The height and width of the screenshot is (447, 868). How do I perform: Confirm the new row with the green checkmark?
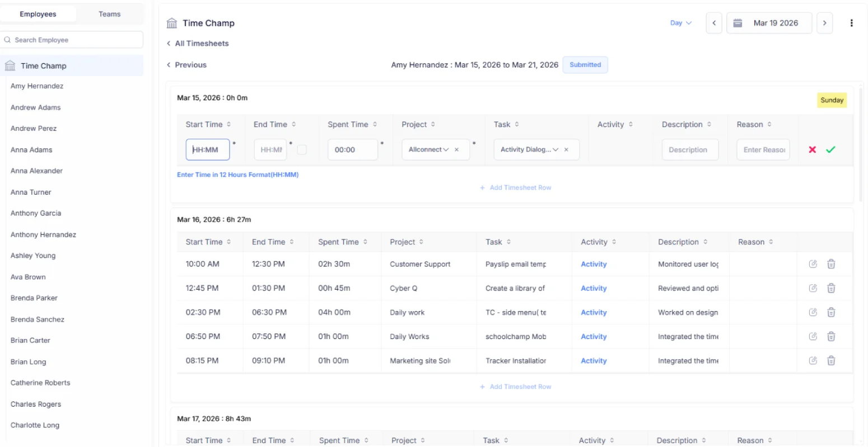(x=830, y=149)
